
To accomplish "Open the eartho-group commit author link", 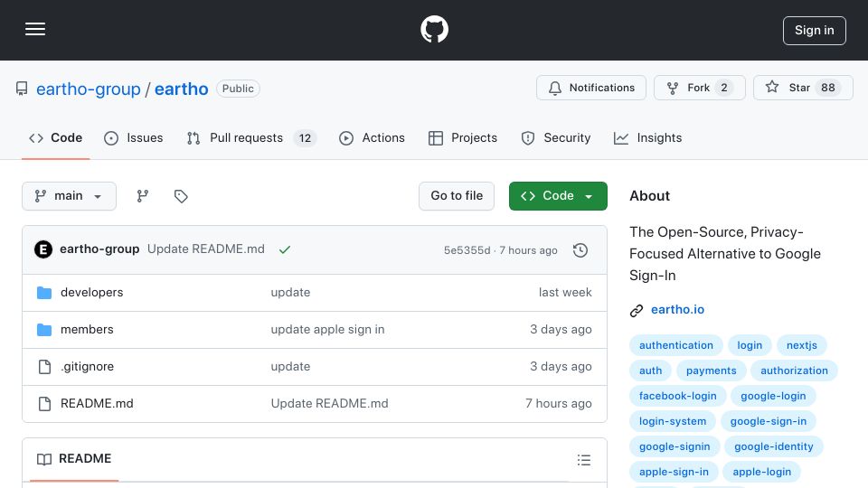I will point(99,249).
